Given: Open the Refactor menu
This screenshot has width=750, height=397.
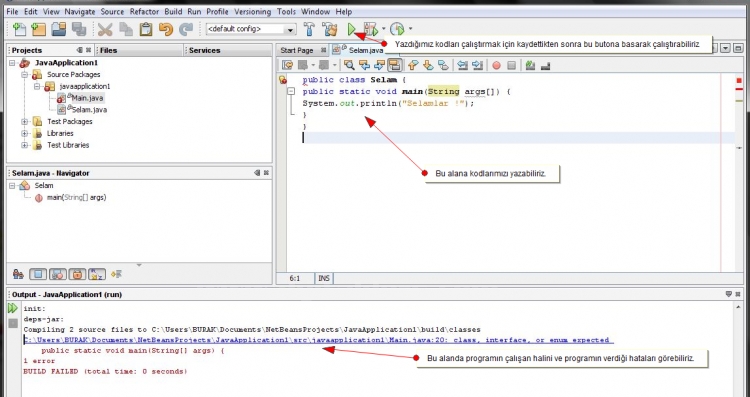Looking at the screenshot, I should 145,11.
